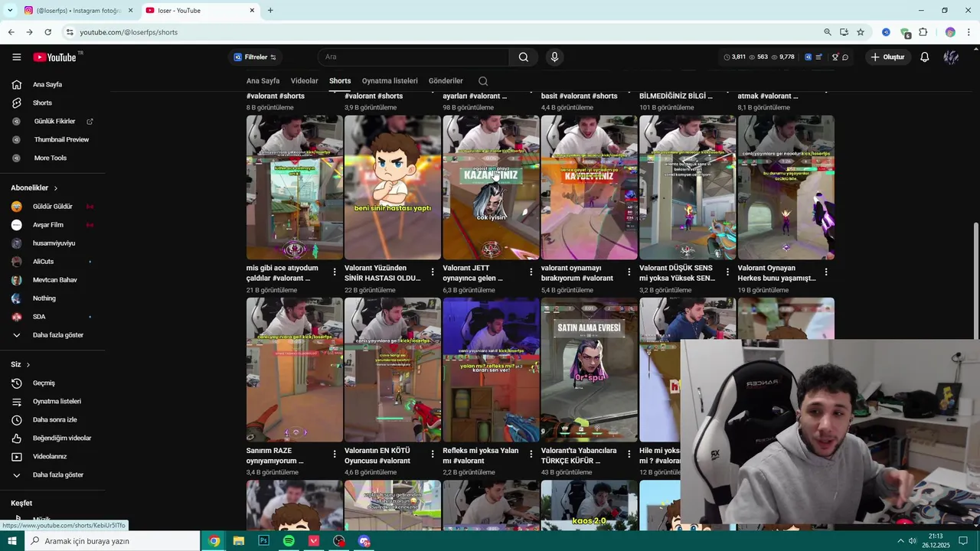
Task: Open File Explorer from taskbar
Action: pos(239,541)
